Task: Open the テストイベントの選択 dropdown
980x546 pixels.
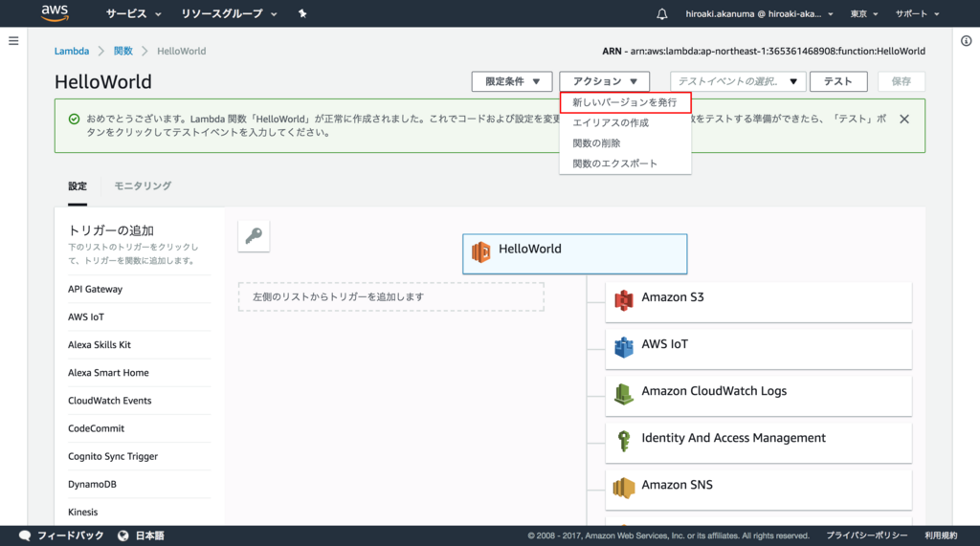Action: click(x=738, y=81)
